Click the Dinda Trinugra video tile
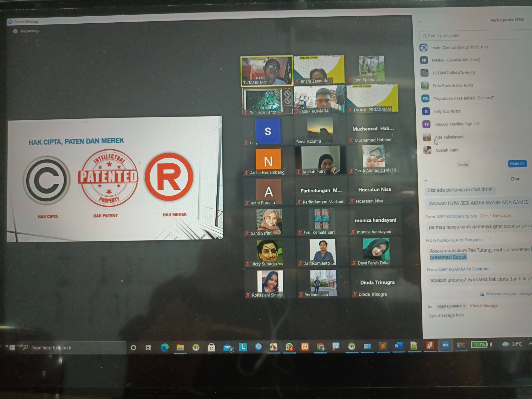532x399 pixels. click(x=377, y=283)
